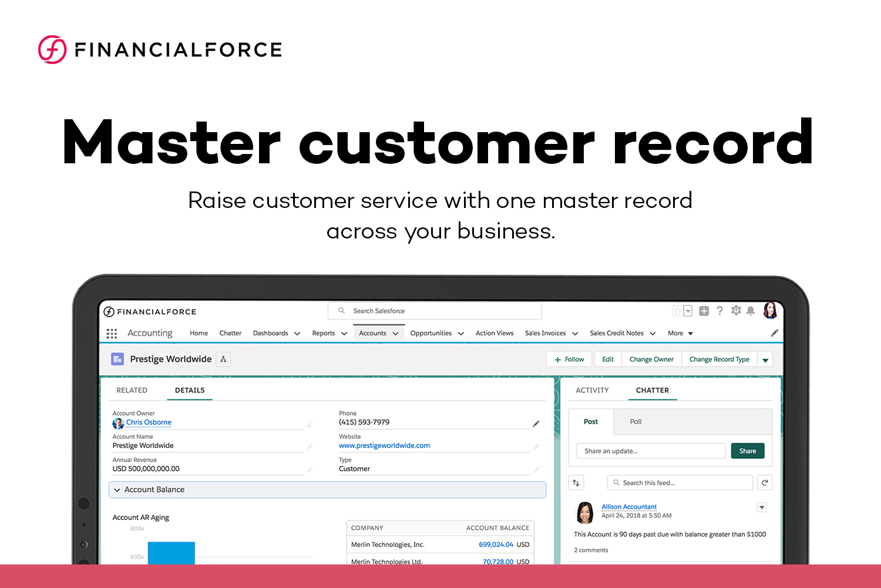
Task: Click the Search Salesforce field
Action: tap(435, 311)
